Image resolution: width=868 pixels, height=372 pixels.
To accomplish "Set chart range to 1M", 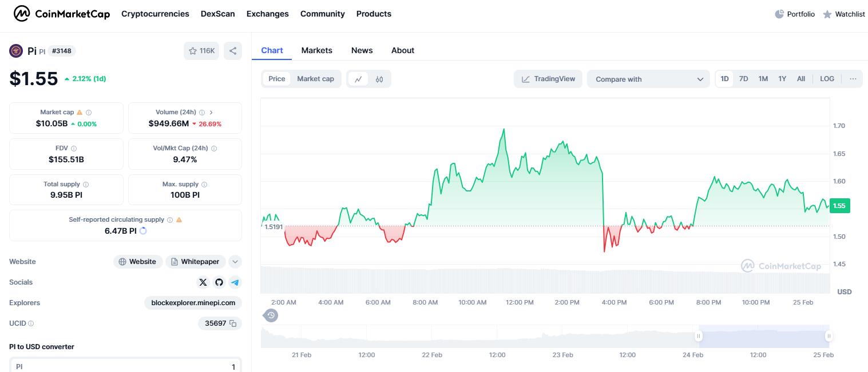I will tap(763, 79).
